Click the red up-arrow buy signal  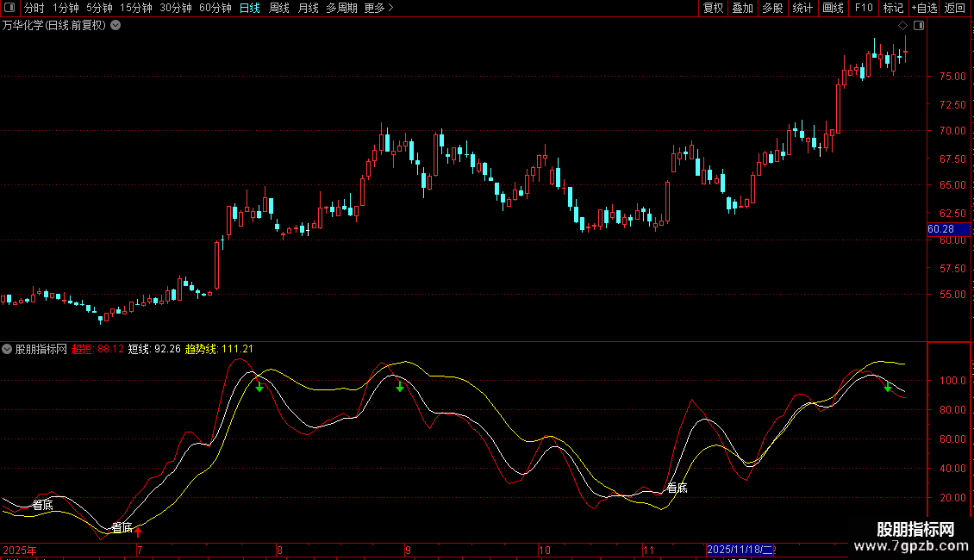(x=138, y=532)
